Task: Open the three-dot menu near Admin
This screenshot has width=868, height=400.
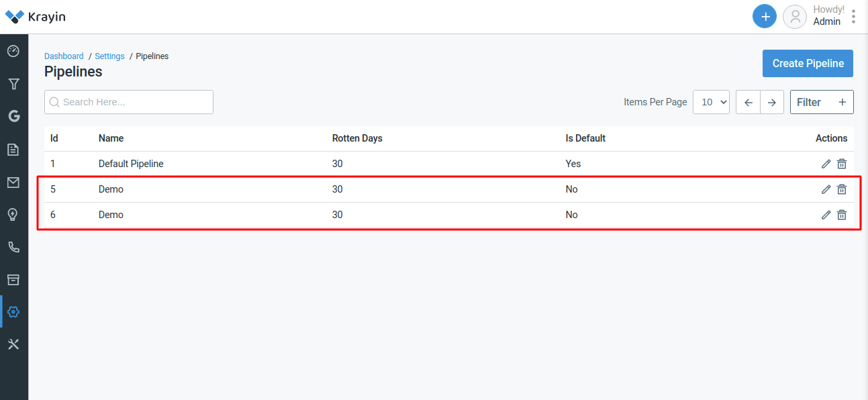Action: 853,15
